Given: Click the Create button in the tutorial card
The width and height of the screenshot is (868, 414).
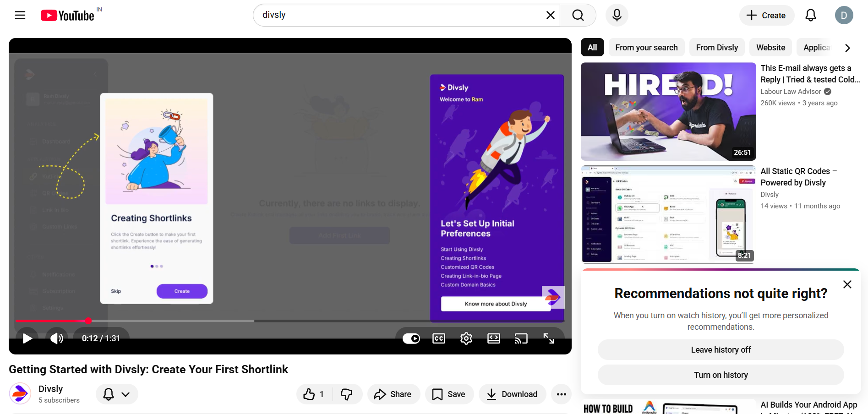Looking at the screenshot, I should point(182,291).
